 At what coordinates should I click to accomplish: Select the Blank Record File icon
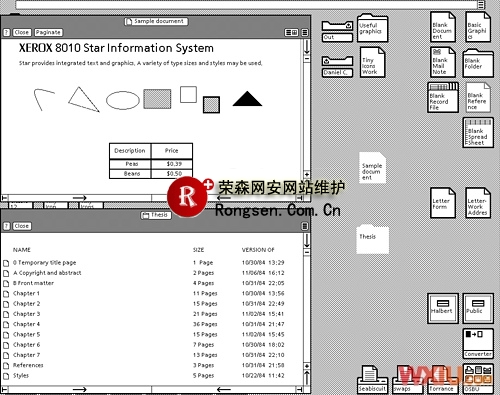[x=443, y=97]
